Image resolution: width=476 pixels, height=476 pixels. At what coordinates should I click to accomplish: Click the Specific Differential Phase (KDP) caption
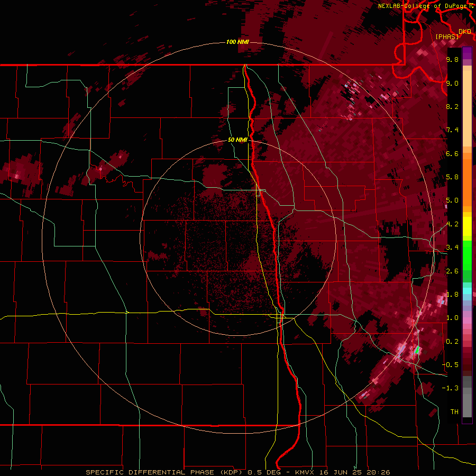click(164, 472)
